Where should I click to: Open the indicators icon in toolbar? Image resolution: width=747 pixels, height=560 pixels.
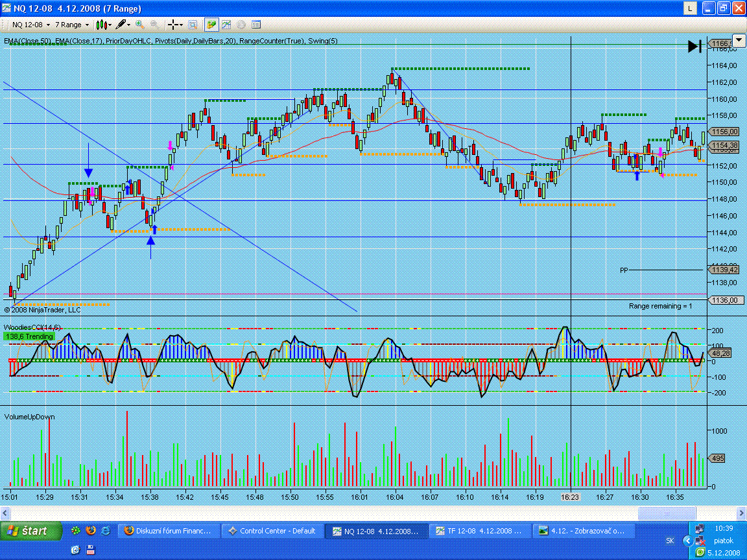pyautogui.click(x=226, y=25)
